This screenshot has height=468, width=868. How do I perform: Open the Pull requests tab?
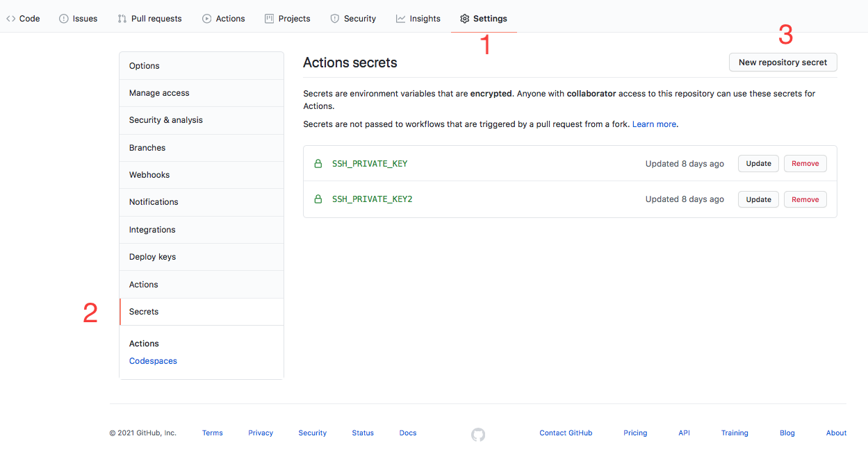point(149,19)
